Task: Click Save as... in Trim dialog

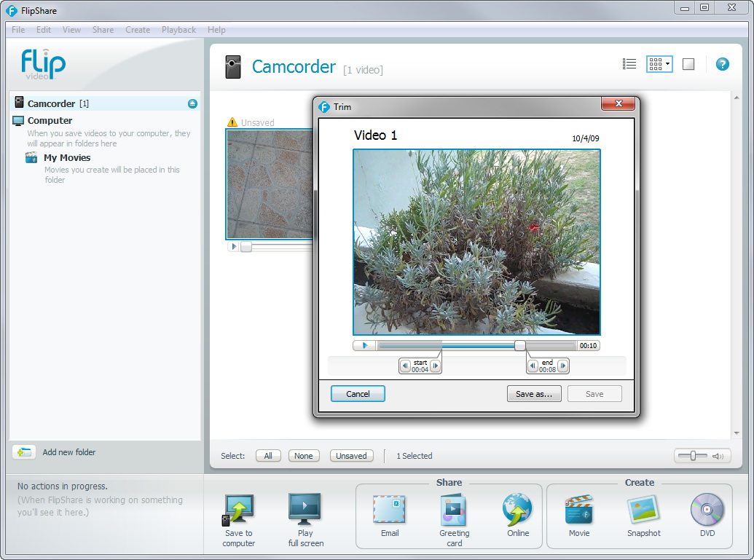Action: click(x=534, y=394)
